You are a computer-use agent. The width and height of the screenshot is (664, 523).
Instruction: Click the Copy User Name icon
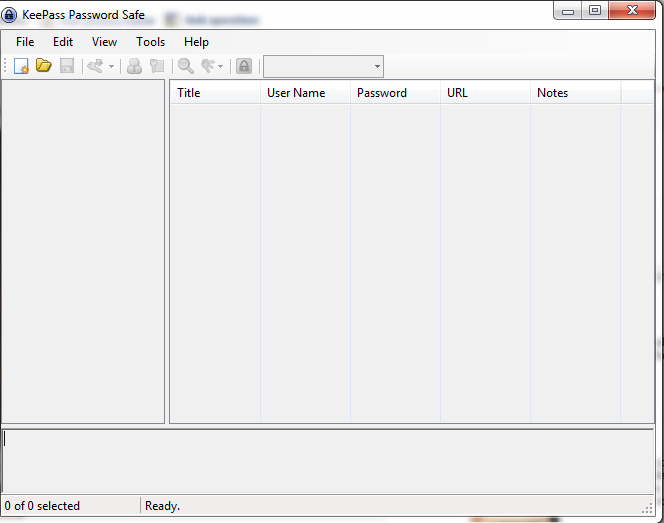point(134,66)
